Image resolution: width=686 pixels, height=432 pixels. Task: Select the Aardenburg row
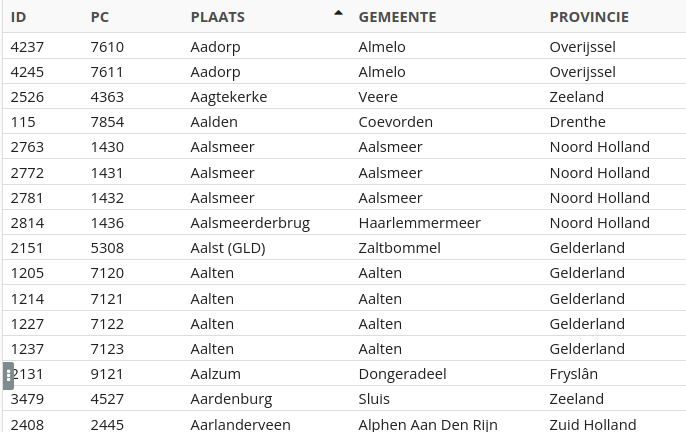(x=344, y=399)
